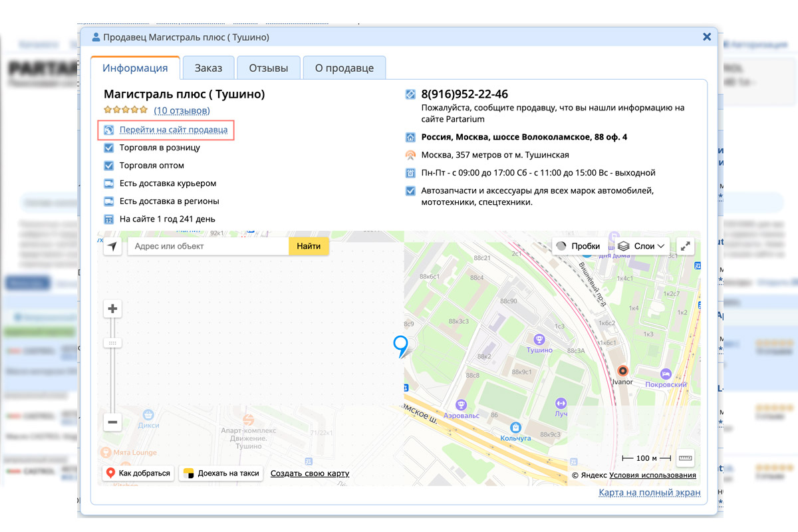The height and width of the screenshot is (532, 798).
Task: Toggle the Пробки traffic layer
Action: pyautogui.click(x=578, y=246)
